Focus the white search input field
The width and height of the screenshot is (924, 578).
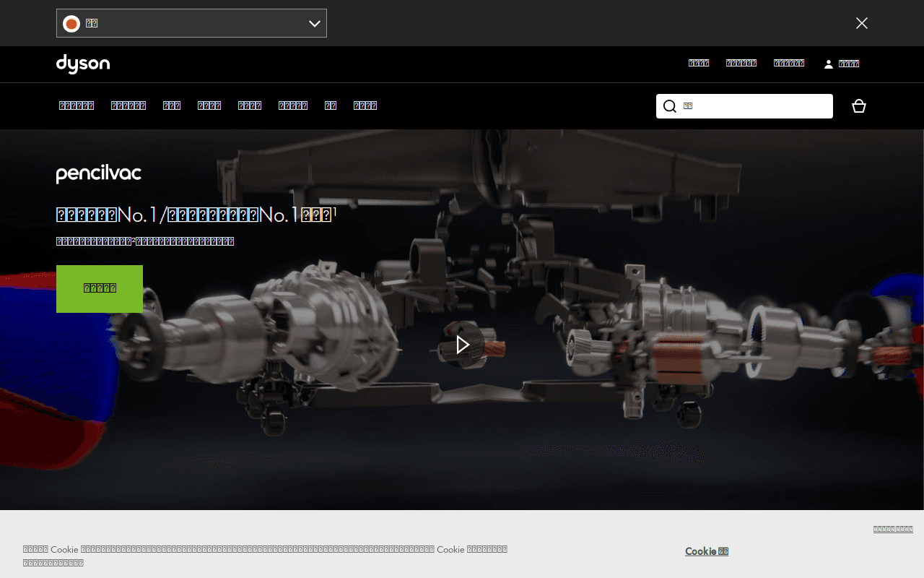click(744, 106)
